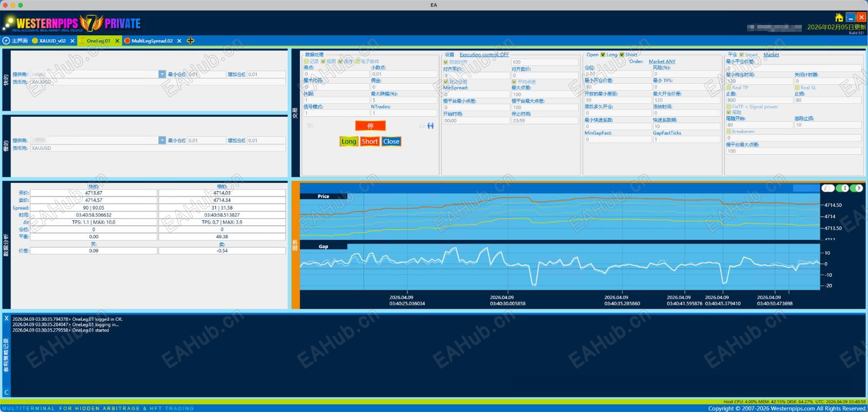Uncheck the Short checkbox in Open section
The height and width of the screenshot is (412, 868).
(x=622, y=55)
